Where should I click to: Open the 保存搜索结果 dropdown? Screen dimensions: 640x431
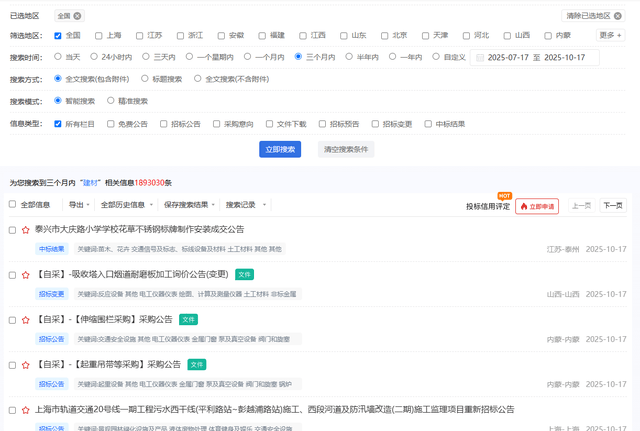[189, 205]
